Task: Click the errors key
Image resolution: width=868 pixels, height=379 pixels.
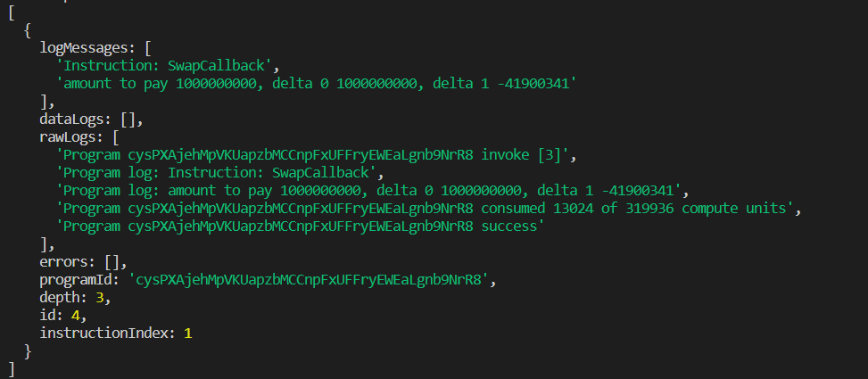Action: [64, 261]
